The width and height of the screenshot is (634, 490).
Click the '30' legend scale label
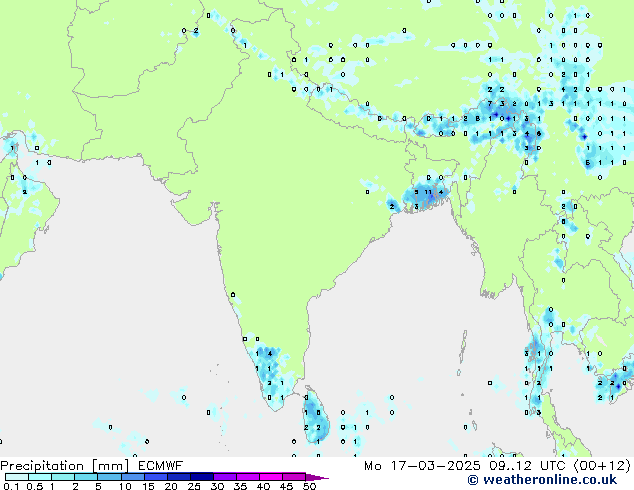(217, 486)
